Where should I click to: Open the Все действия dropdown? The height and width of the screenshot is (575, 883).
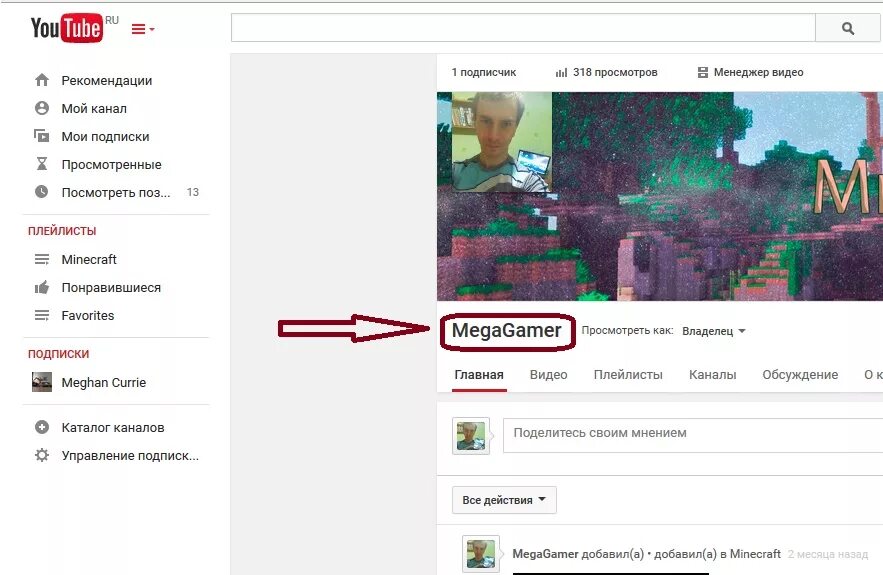click(504, 500)
